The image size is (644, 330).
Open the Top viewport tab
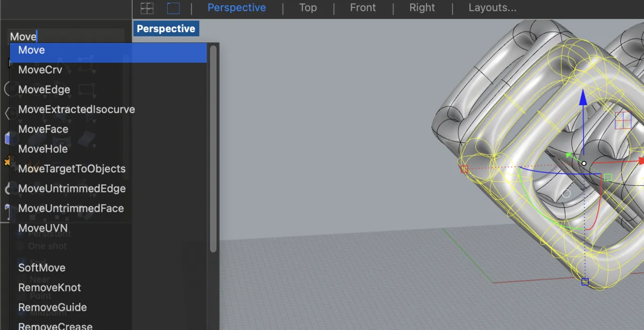tap(308, 8)
